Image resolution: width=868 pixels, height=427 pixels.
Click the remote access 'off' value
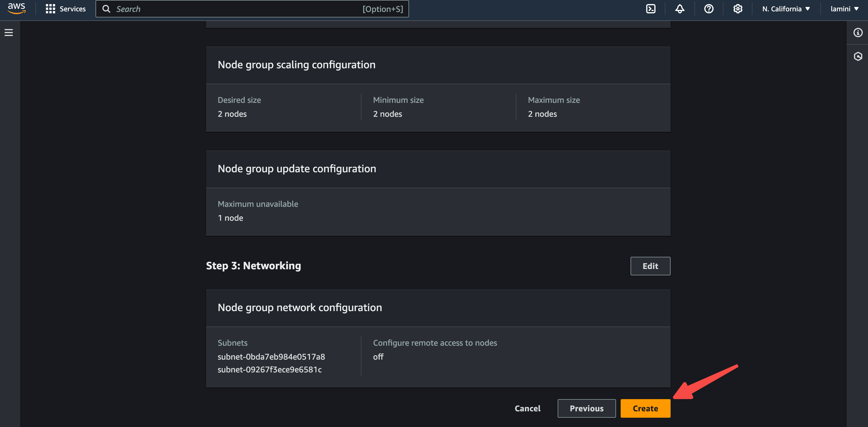[378, 356]
